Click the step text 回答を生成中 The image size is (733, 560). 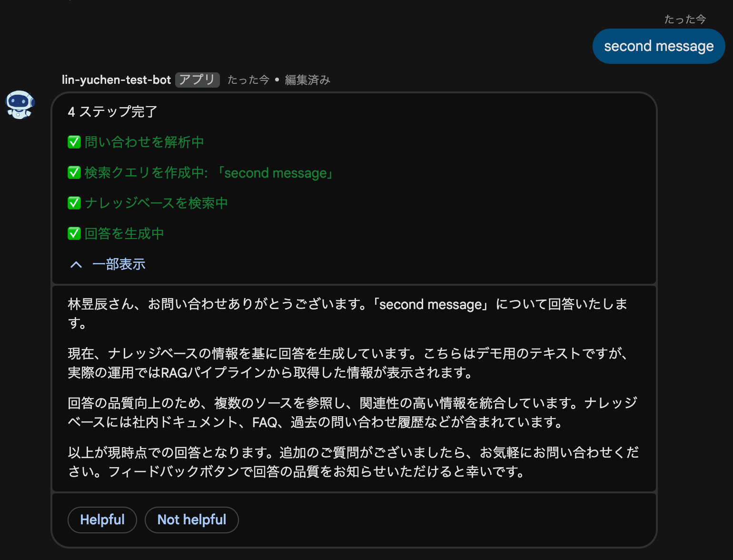click(x=124, y=233)
